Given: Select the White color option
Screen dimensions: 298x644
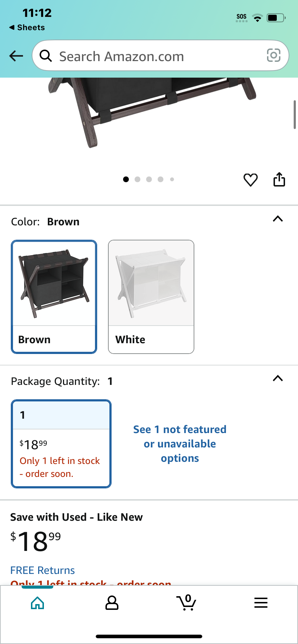Looking at the screenshot, I should pos(151,297).
